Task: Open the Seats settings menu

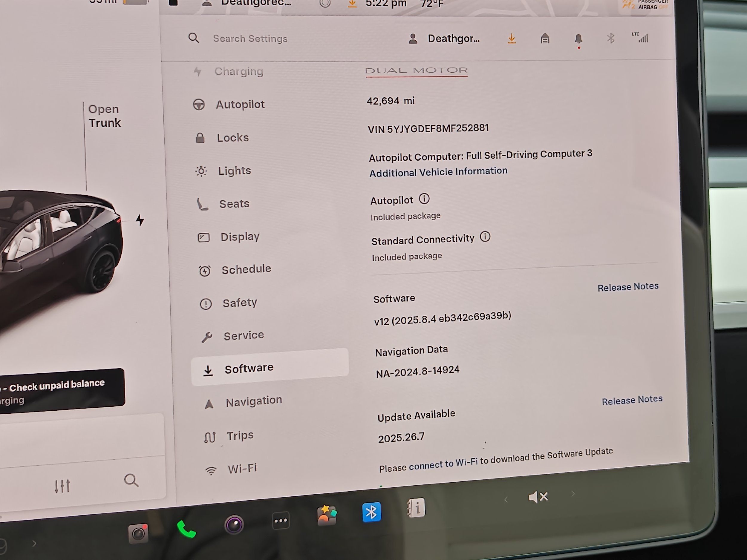Action: pyautogui.click(x=223, y=204)
